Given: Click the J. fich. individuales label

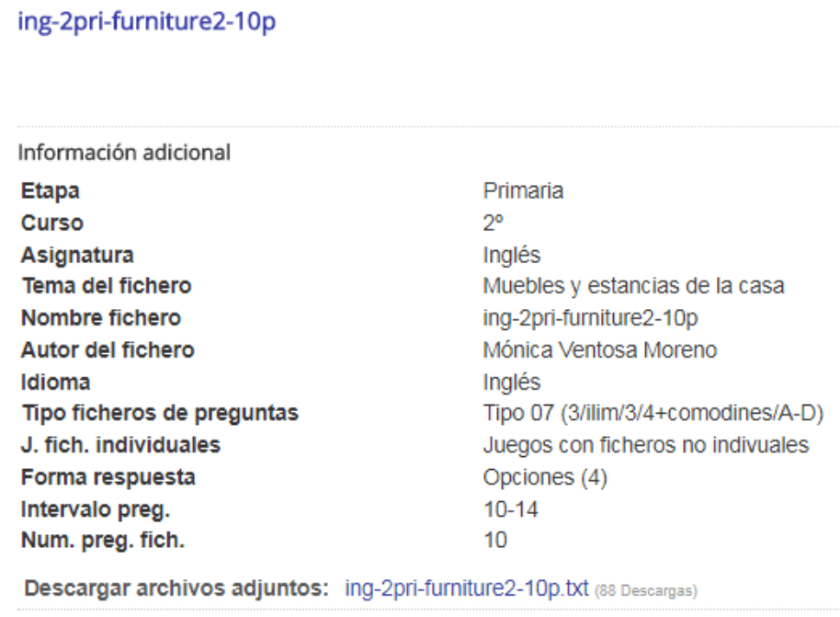Looking at the screenshot, I should [120, 445].
